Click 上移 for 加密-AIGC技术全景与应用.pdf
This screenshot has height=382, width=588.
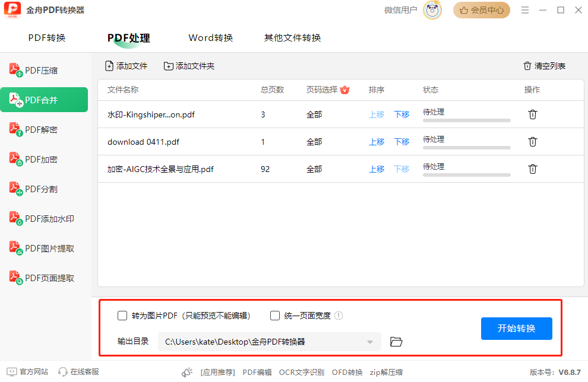(377, 169)
